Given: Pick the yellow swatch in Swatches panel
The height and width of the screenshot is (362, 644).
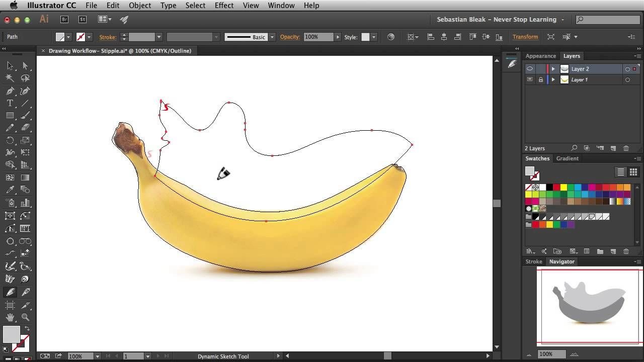Looking at the screenshot, I should pos(563,188).
